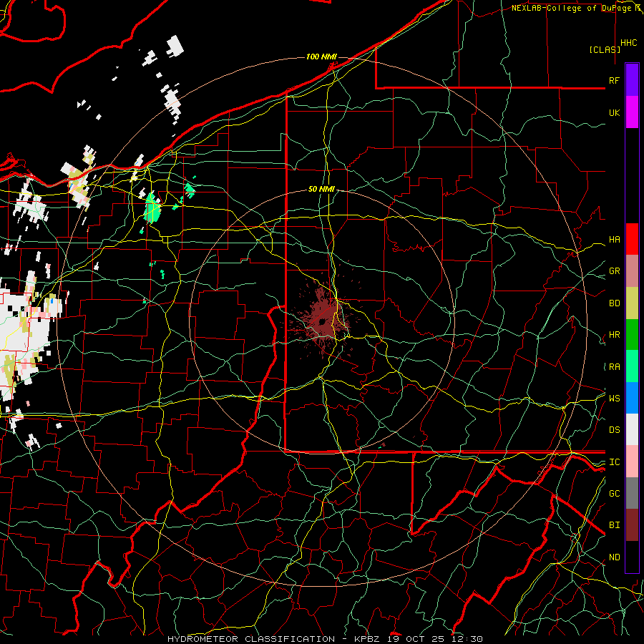Click the BD legend label
Viewport: 644px width, 644px height.
pos(614,303)
